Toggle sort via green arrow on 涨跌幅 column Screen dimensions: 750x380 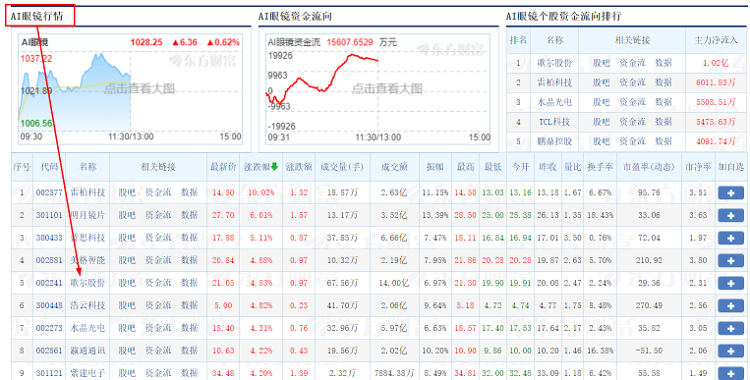click(x=274, y=167)
